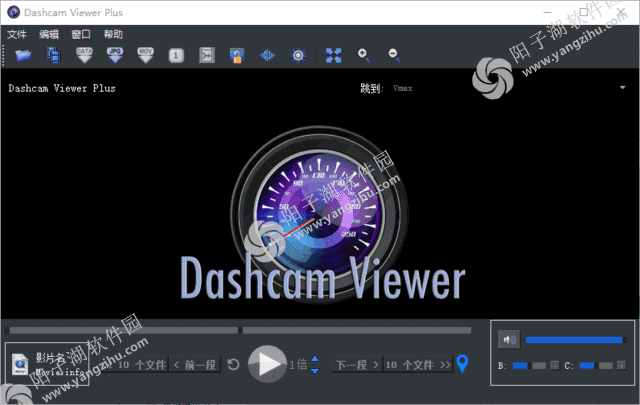This screenshot has width=640, height=405.
Task: Click the multiple movie files icon
Action: (53, 55)
